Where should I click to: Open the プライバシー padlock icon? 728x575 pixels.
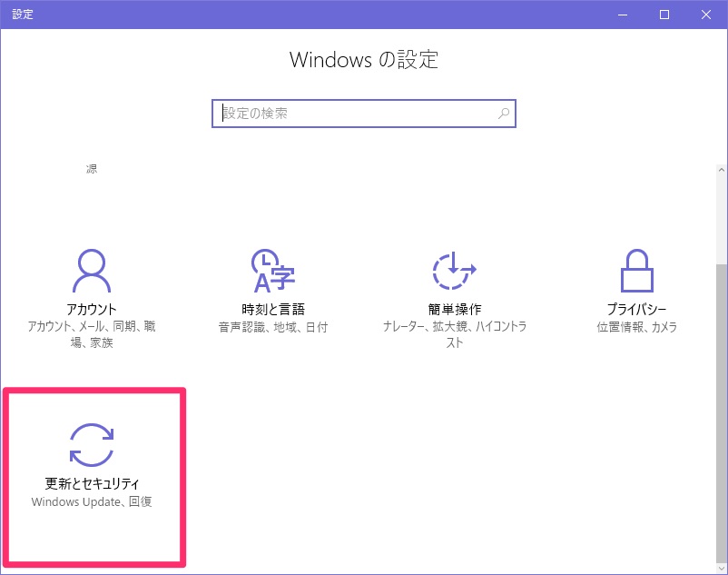click(636, 271)
